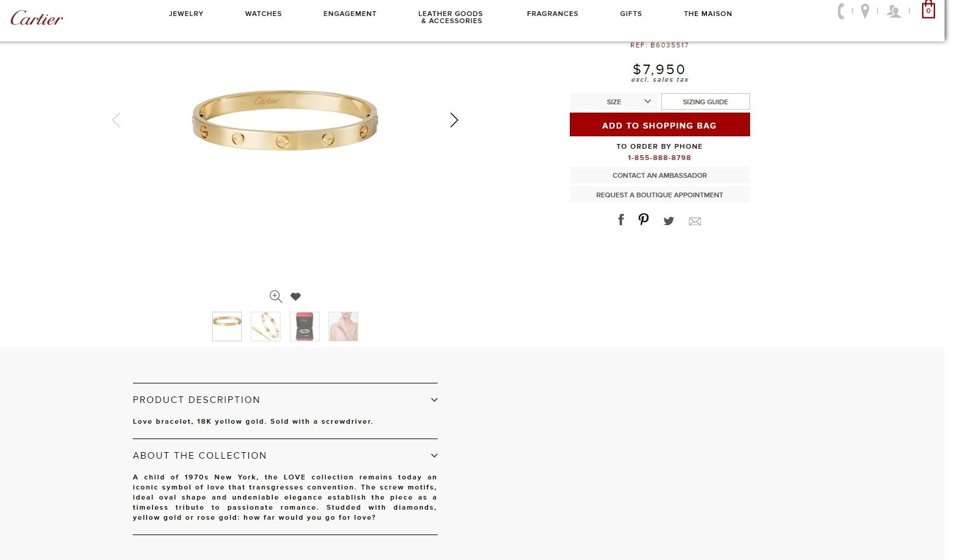Zoom product image with magnifier icon
Screen dimensions: 976x560
point(276,296)
